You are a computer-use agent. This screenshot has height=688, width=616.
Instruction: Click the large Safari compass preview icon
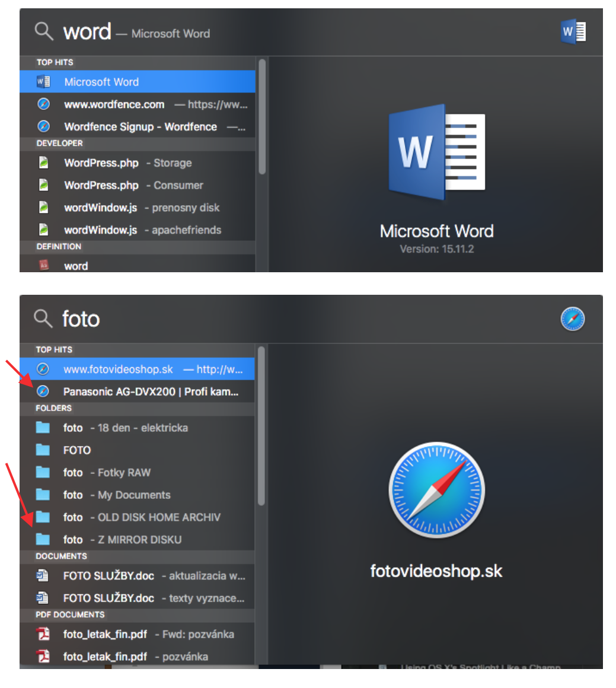[436, 489]
